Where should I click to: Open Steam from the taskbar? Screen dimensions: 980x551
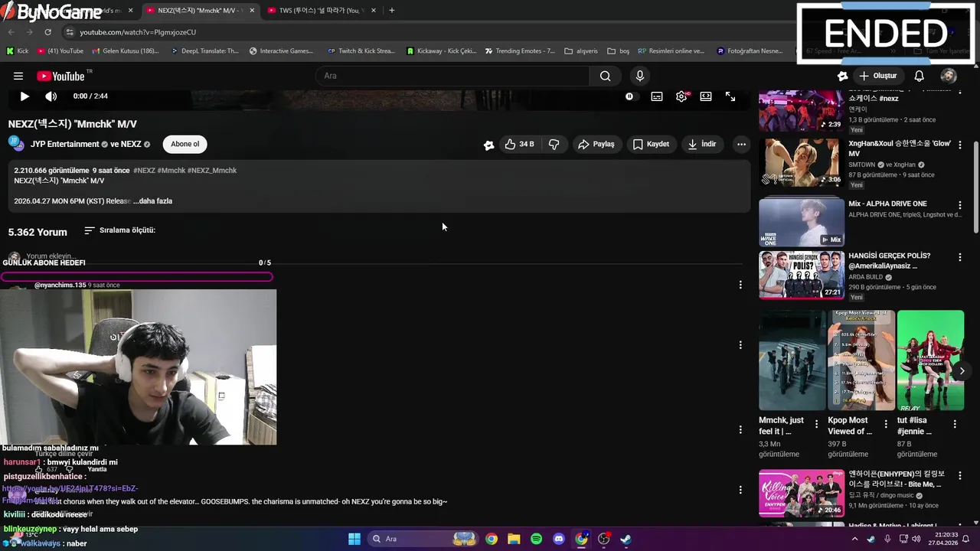point(626,539)
